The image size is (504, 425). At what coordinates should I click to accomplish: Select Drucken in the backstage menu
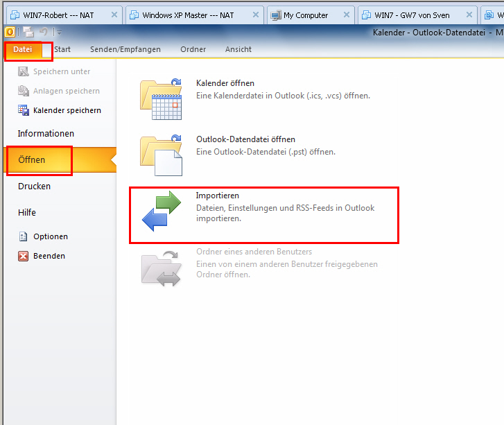tap(34, 186)
